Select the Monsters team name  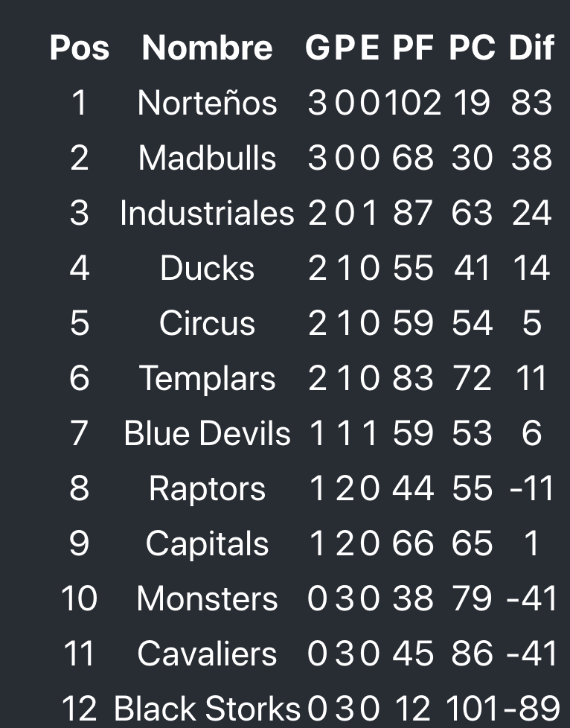click(207, 598)
